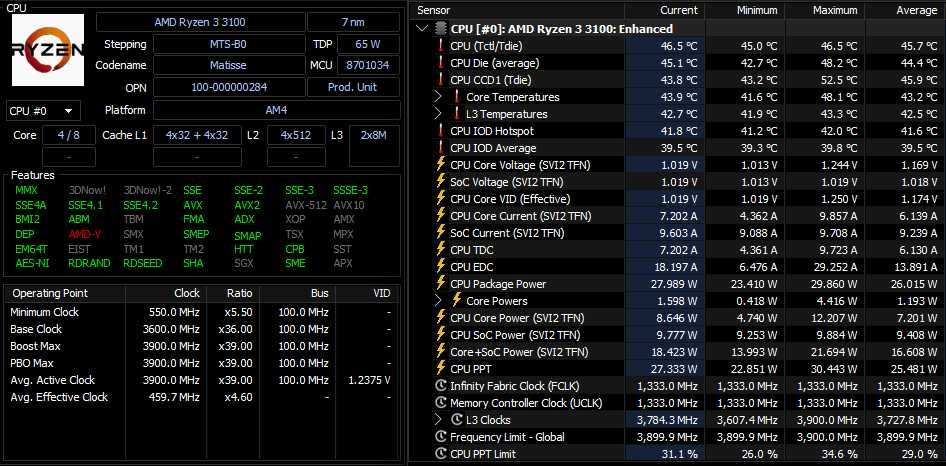Select the PBO Max row
This screenshot has height=466, width=946.
tap(202, 363)
